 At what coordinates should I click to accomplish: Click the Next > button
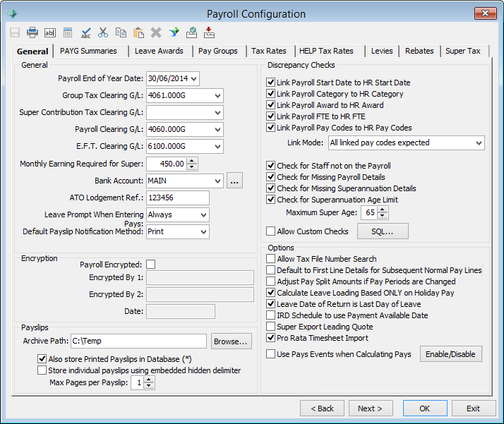tap(371, 408)
